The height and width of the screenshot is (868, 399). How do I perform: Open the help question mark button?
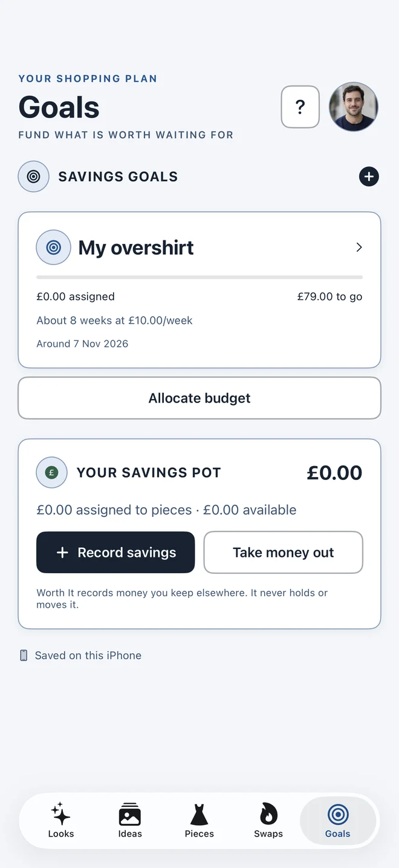coord(300,107)
